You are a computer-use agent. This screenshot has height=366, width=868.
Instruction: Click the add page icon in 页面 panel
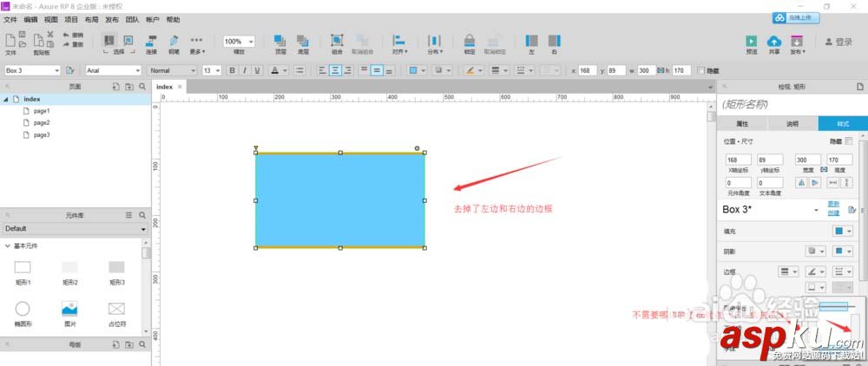coord(115,87)
